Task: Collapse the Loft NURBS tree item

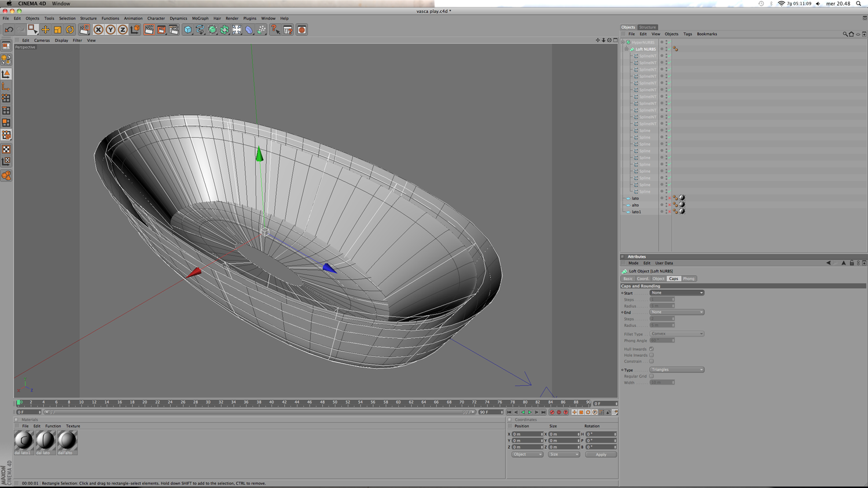Action: point(626,49)
